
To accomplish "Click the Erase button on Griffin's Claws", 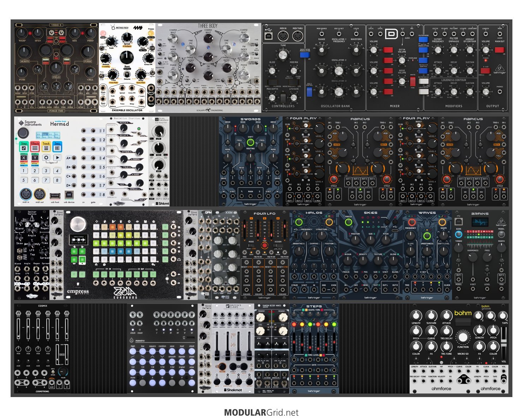I will click(x=244, y=366).
